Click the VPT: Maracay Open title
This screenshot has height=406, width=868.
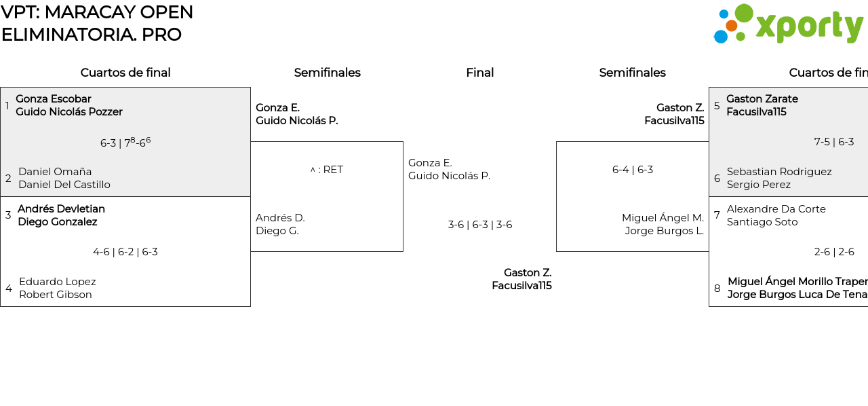(x=97, y=12)
